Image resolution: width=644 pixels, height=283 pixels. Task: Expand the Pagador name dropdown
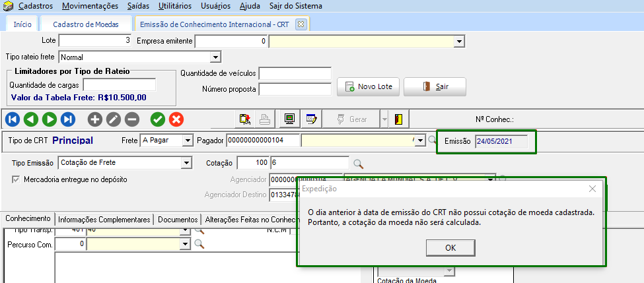419,141
